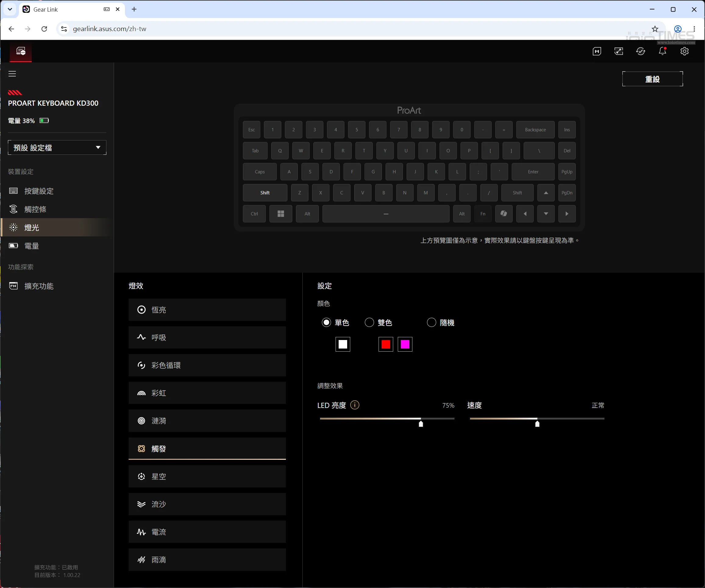Click the firmware update check icon

coord(641,51)
